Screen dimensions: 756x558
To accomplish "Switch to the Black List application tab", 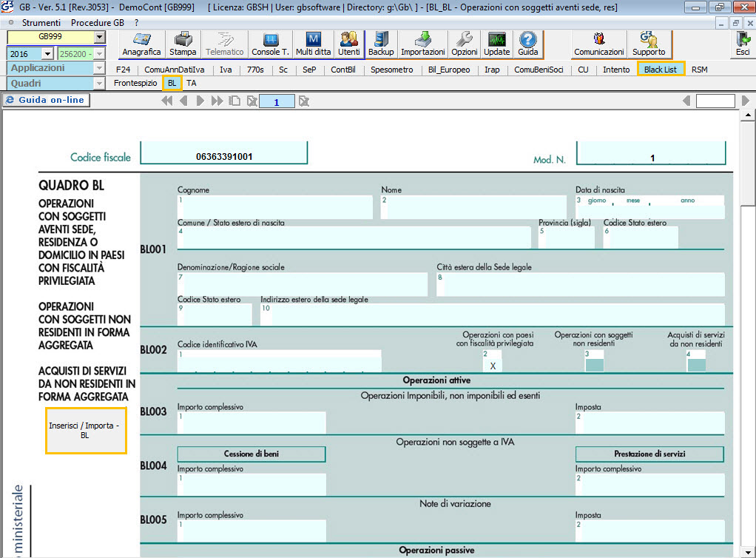I will (661, 70).
